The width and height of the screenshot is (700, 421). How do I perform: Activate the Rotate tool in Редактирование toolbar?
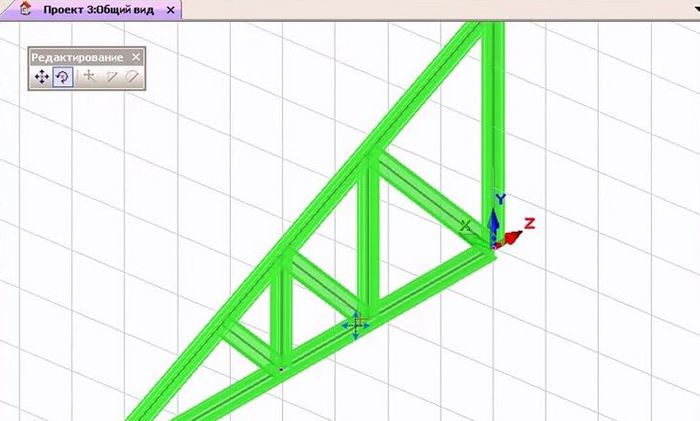(62, 76)
